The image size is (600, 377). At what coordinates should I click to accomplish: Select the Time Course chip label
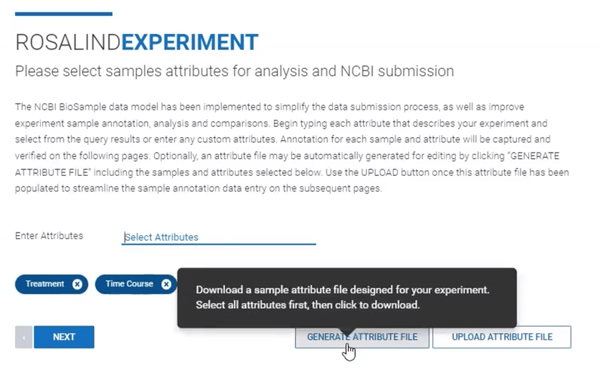(129, 284)
